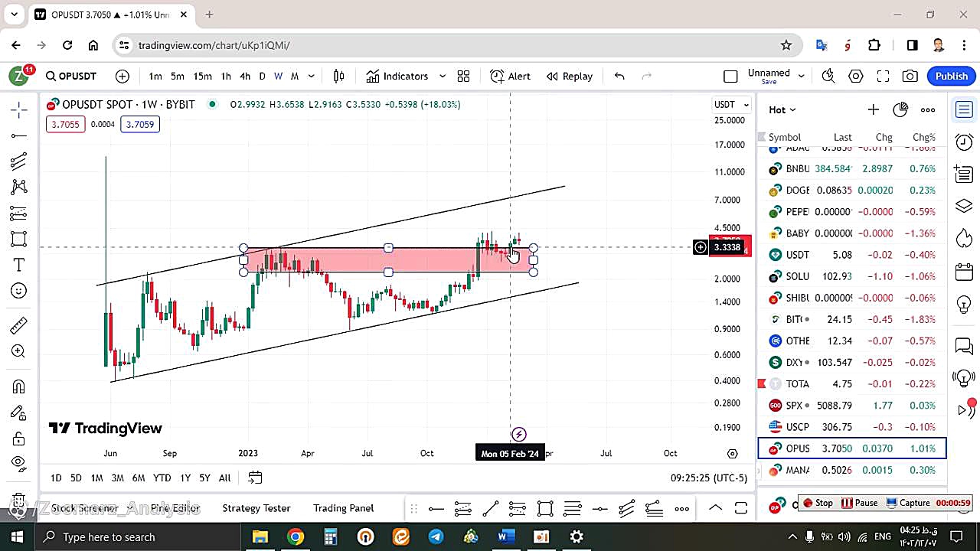Select the crosshair cursor tool
The height and width of the screenshot is (551, 980).
[x=19, y=110]
